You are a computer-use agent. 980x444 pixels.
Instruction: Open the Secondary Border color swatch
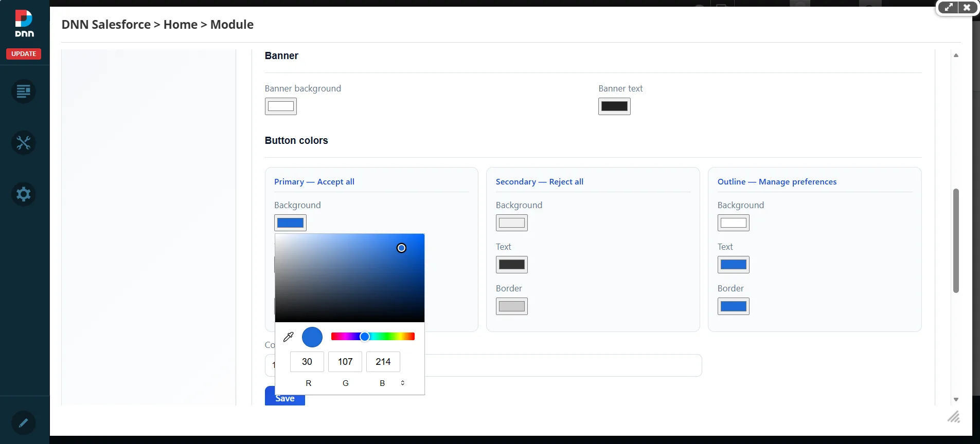tap(512, 306)
